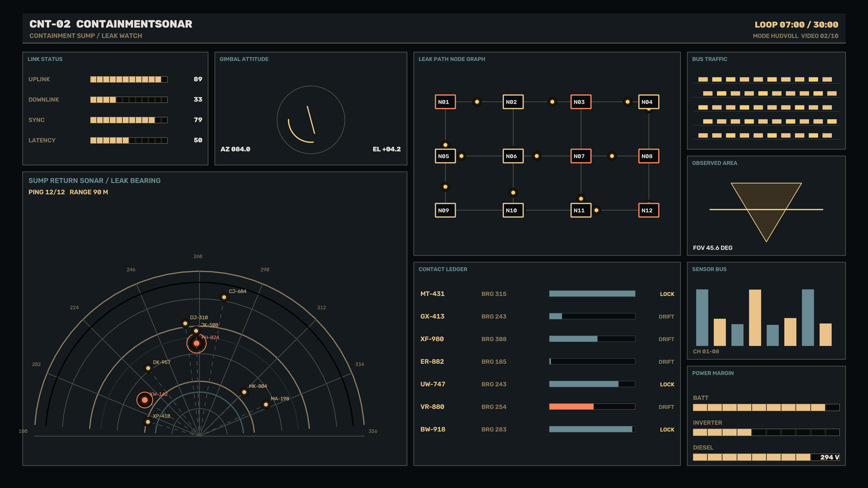
Task: Click the UPLINK signal bar
Action: 129,79
